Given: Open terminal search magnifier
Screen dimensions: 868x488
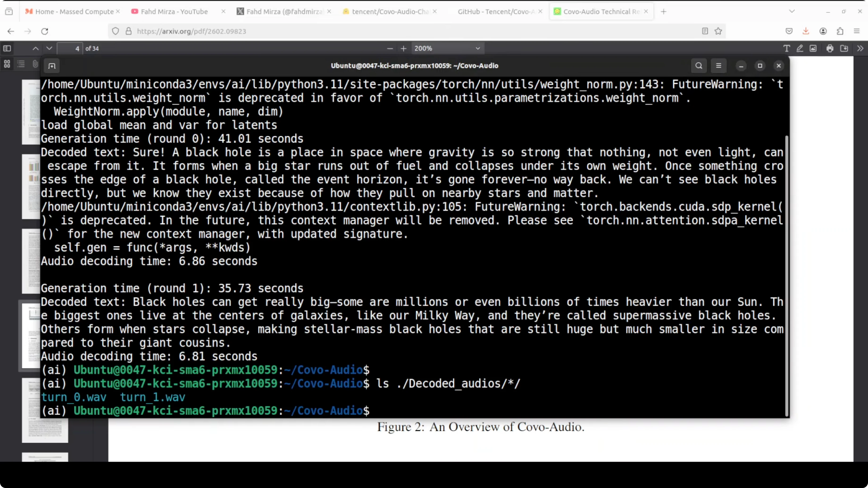Looking at the screenshot, I should [698, 66].
